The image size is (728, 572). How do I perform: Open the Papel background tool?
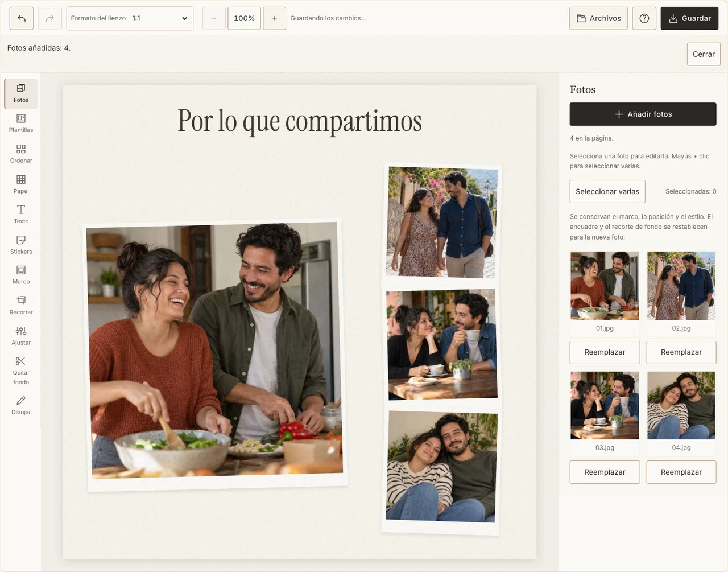(21, 184)
